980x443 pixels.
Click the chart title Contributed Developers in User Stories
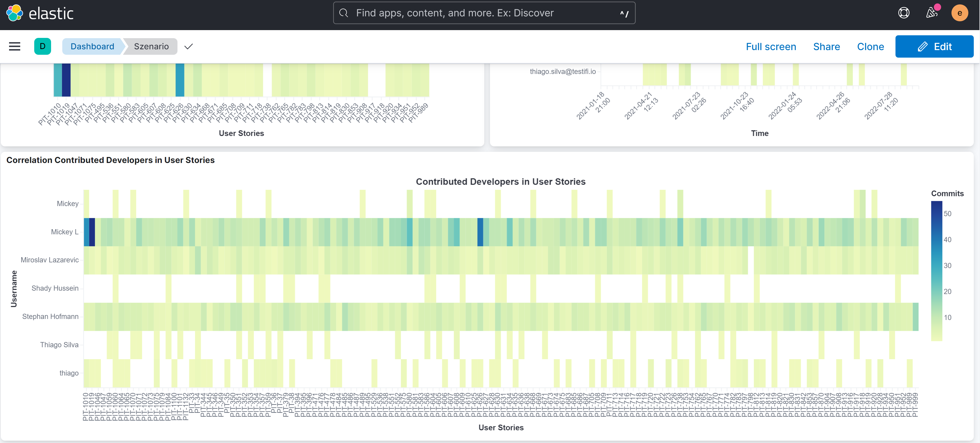click(501, 182)
